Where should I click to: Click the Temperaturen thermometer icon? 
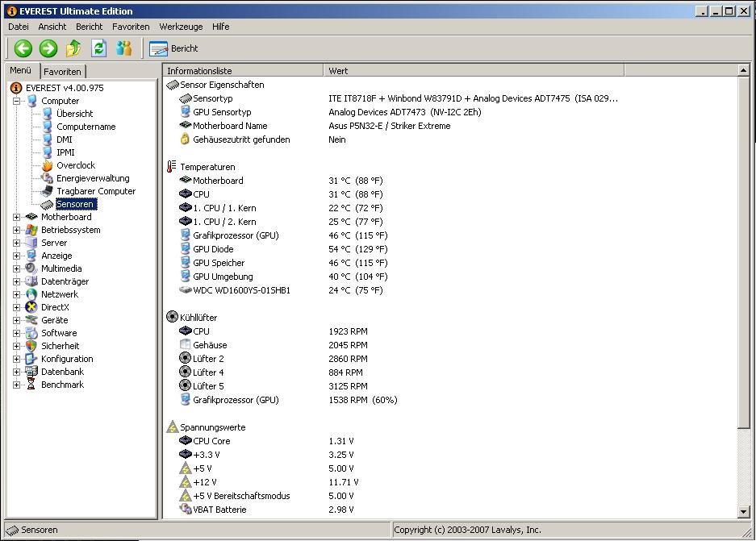172,167
